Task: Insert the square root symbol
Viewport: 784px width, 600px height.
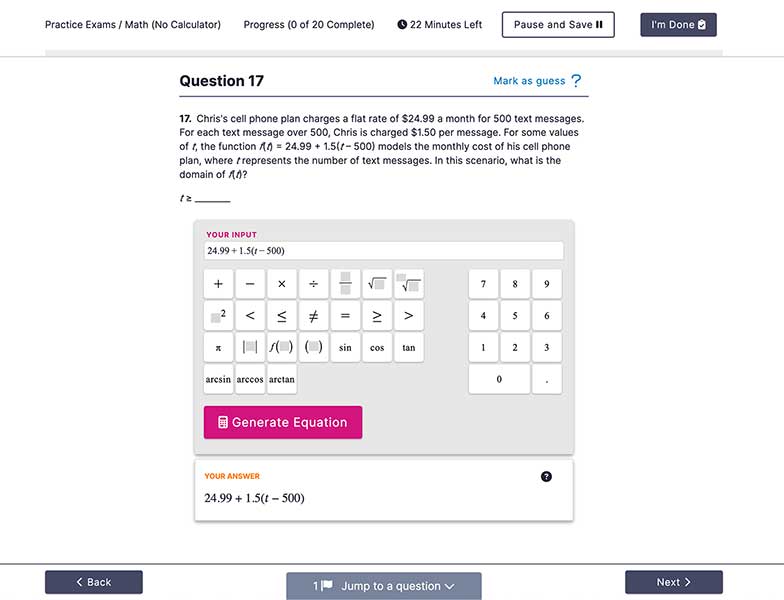Action: pyautogui.click(x=377, y=284)
